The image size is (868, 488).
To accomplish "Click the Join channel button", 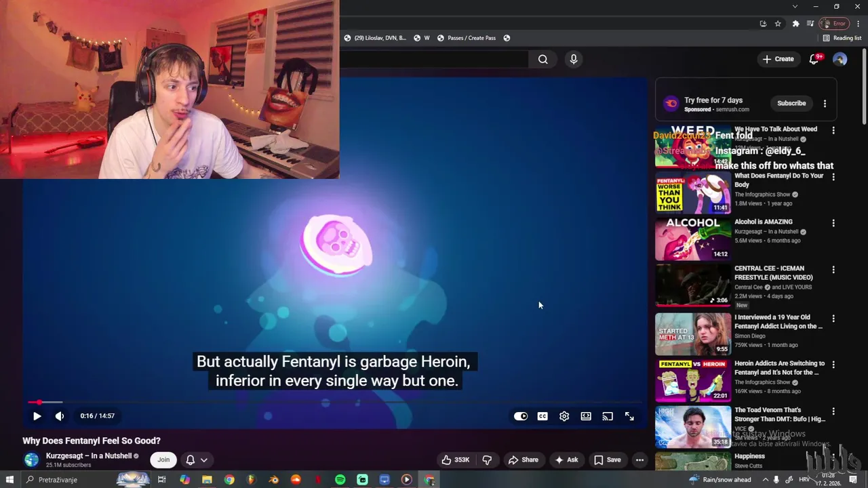I will (x=163, y=460).
